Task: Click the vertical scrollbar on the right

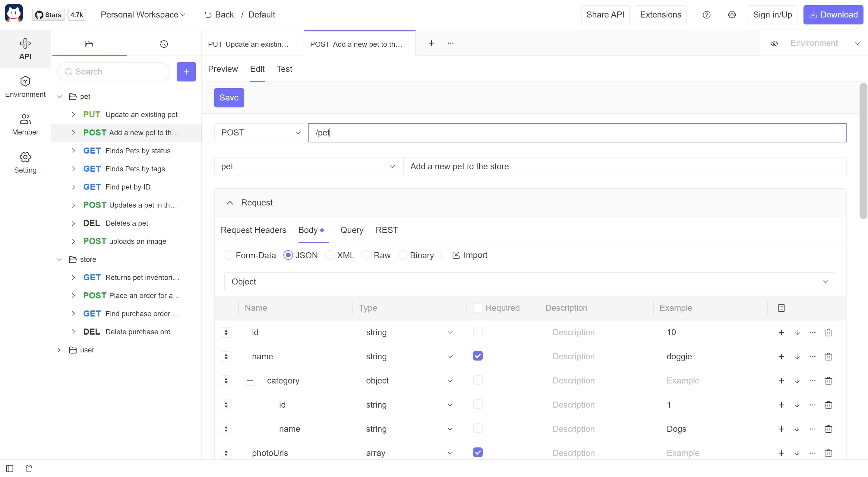Action: coord(863,151)
